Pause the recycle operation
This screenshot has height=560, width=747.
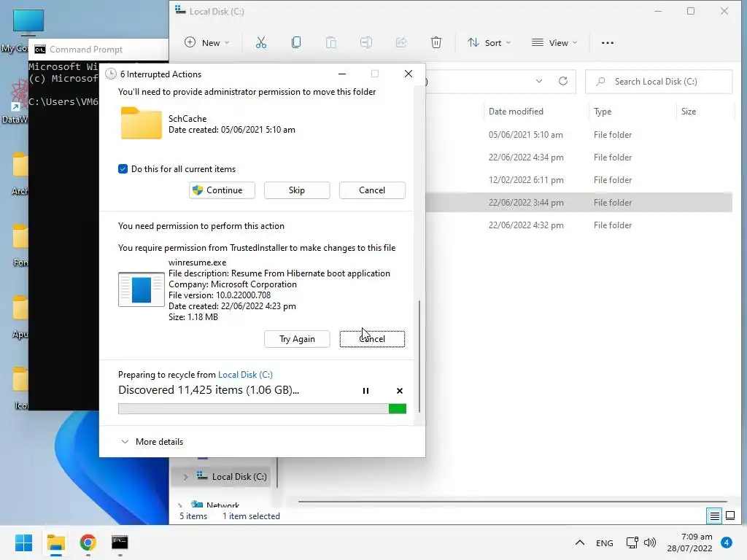coord(366,391)
